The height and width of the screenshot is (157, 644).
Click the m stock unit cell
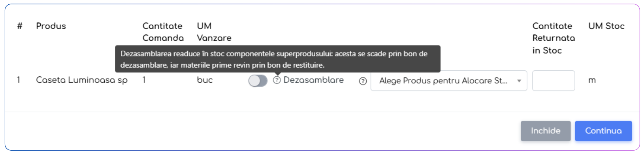click(592, 80)
